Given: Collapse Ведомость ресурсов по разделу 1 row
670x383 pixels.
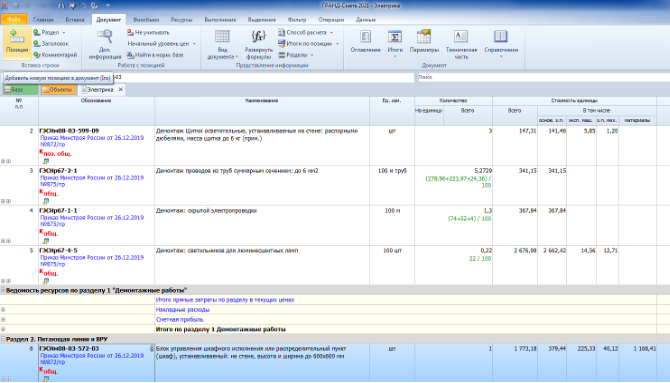Looking at the screenshot, I should pos(3,290).
